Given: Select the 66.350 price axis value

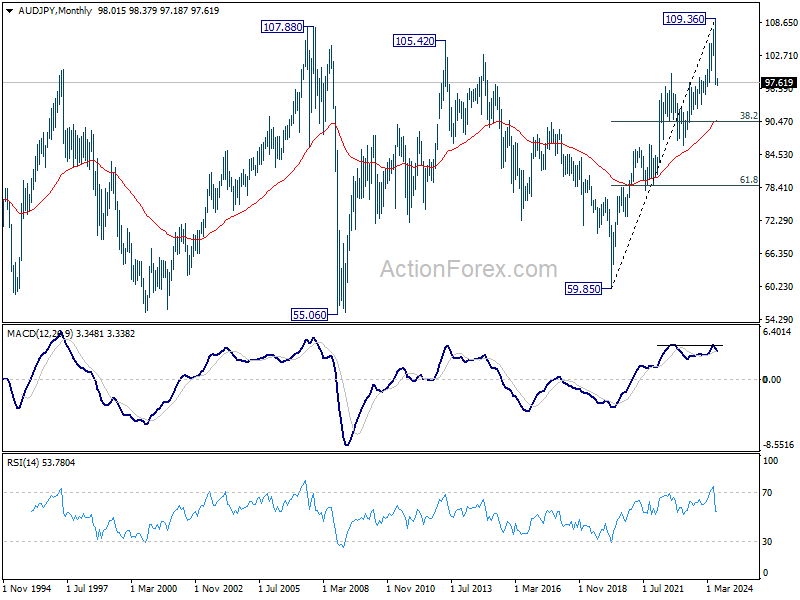Looking at the screenshot, I should [779, 254].
